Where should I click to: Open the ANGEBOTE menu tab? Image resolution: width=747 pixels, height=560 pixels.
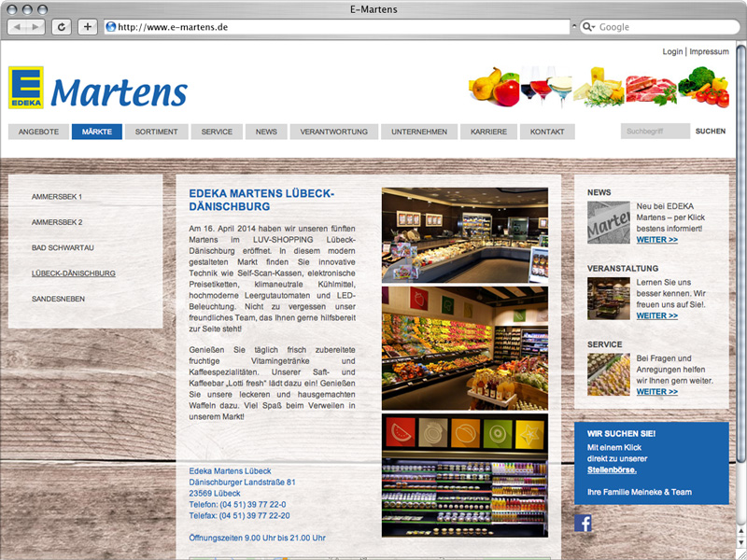pos(38,132)
